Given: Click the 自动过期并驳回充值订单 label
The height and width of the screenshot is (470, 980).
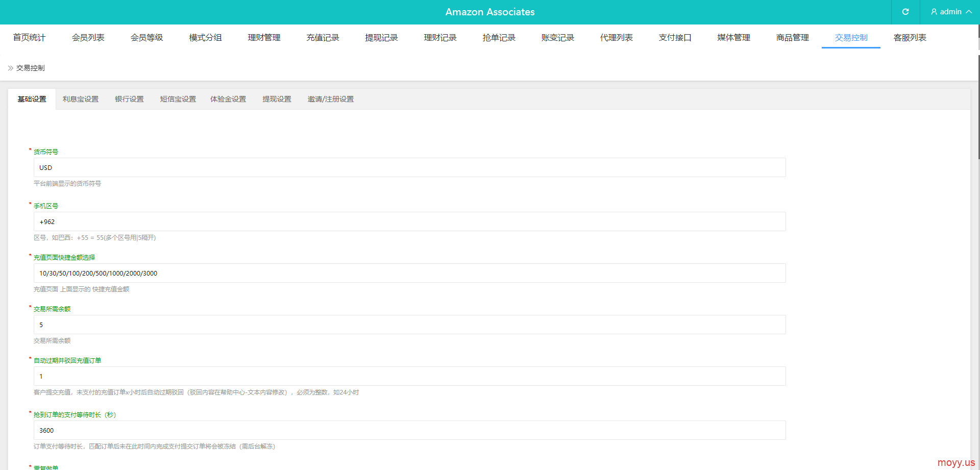Looking at the screenshot, I should point(67,360).
